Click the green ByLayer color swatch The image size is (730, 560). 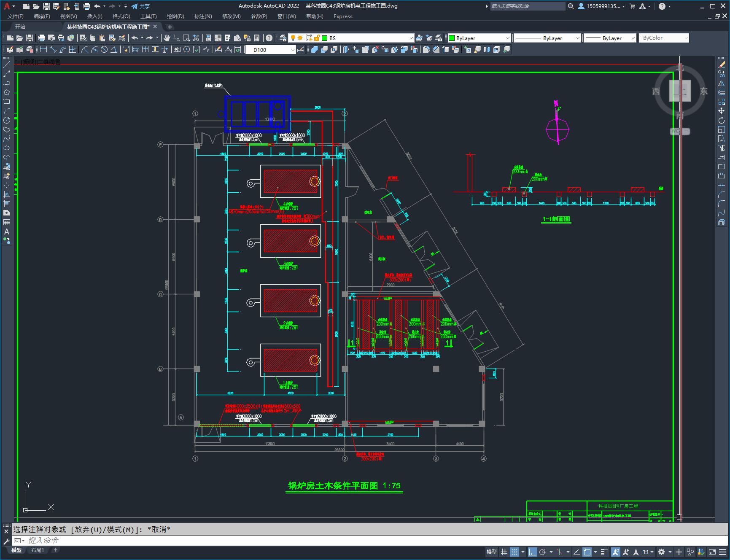tap(451, 38)
